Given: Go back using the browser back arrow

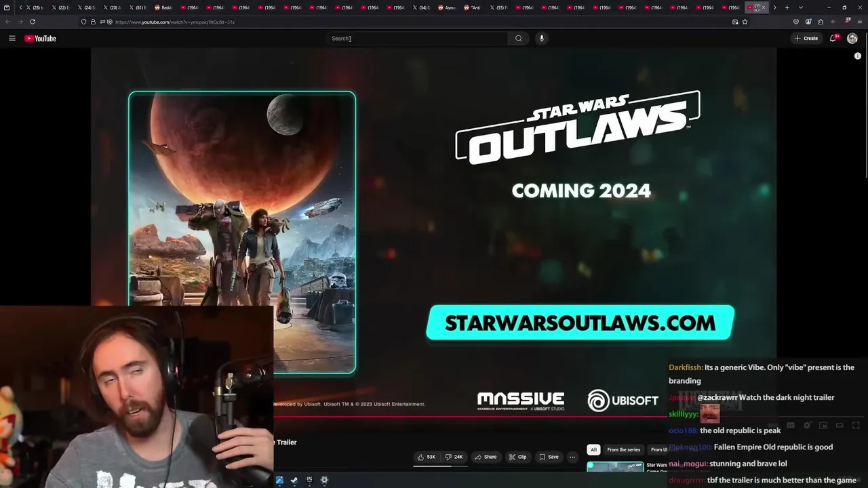Looking at the screenshot, I should pos(8,22).
